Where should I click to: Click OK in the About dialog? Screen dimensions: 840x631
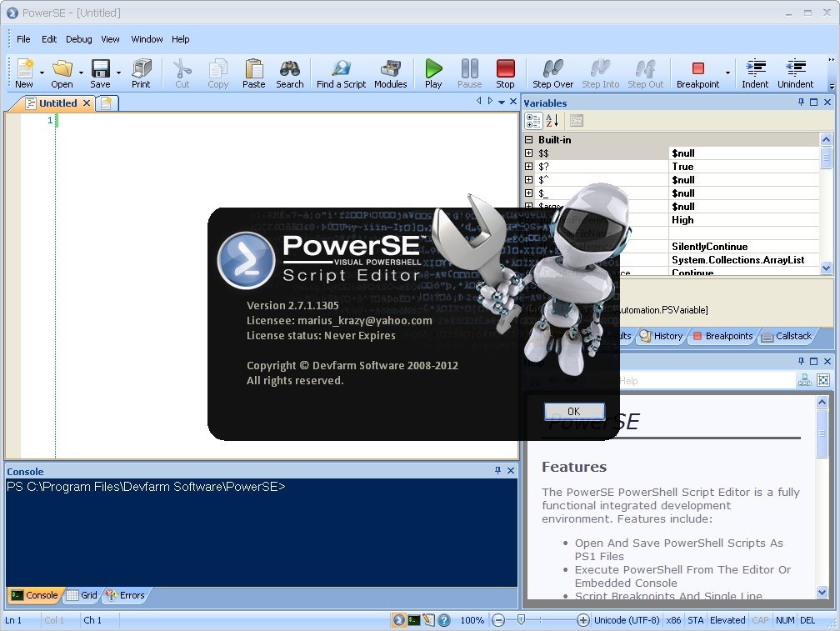pos(573,412)
